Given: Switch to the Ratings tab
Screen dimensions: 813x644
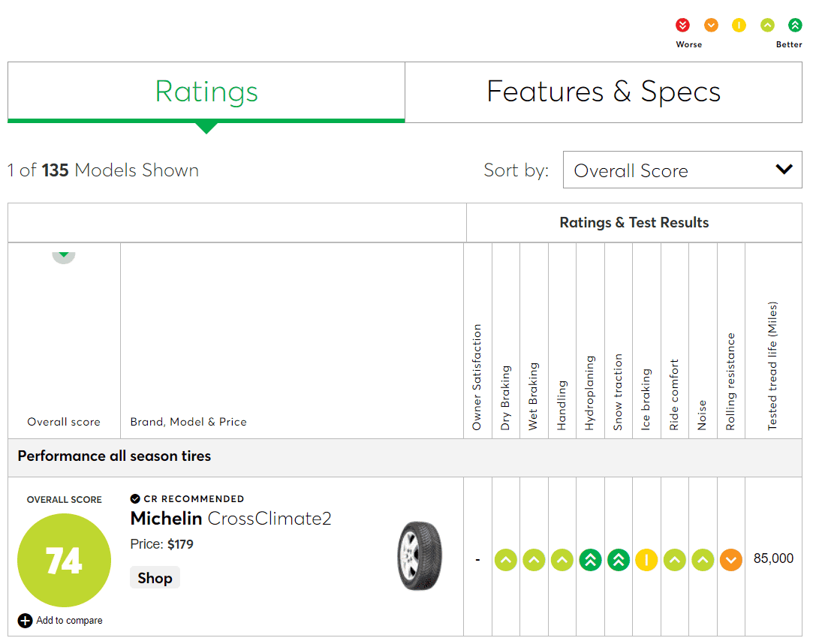Looking at the screenshot, I should click(x=206, y=92).
